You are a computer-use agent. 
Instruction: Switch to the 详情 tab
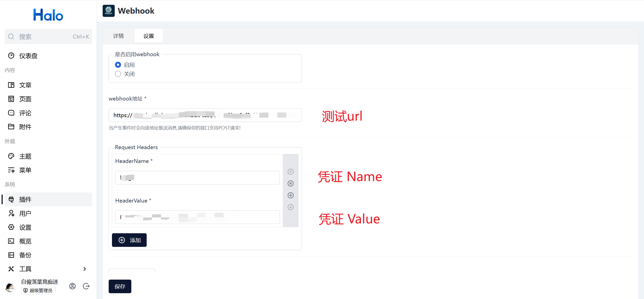tap(118, 36)
